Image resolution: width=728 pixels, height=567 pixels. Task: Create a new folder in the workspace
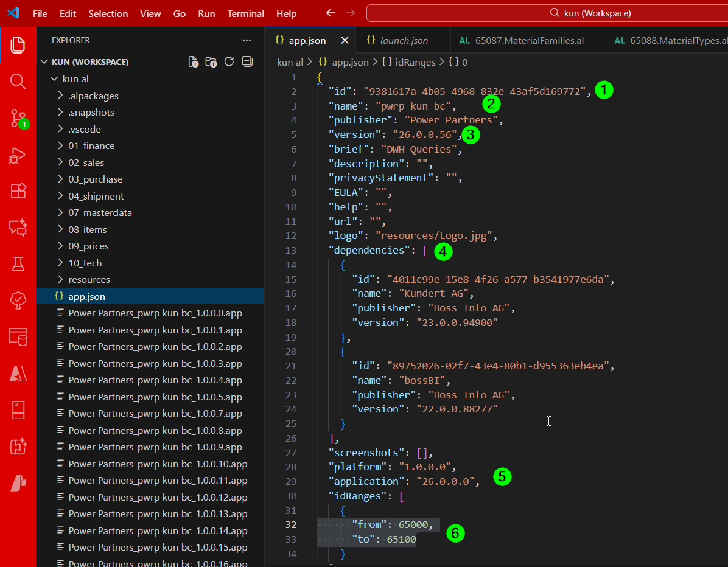pyautogui.click(x=211, y=61)
